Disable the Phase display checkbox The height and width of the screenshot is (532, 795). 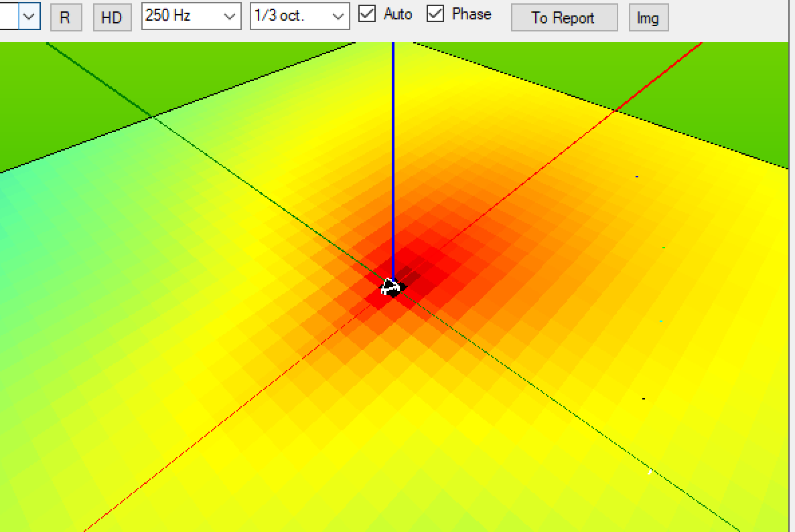435,14
